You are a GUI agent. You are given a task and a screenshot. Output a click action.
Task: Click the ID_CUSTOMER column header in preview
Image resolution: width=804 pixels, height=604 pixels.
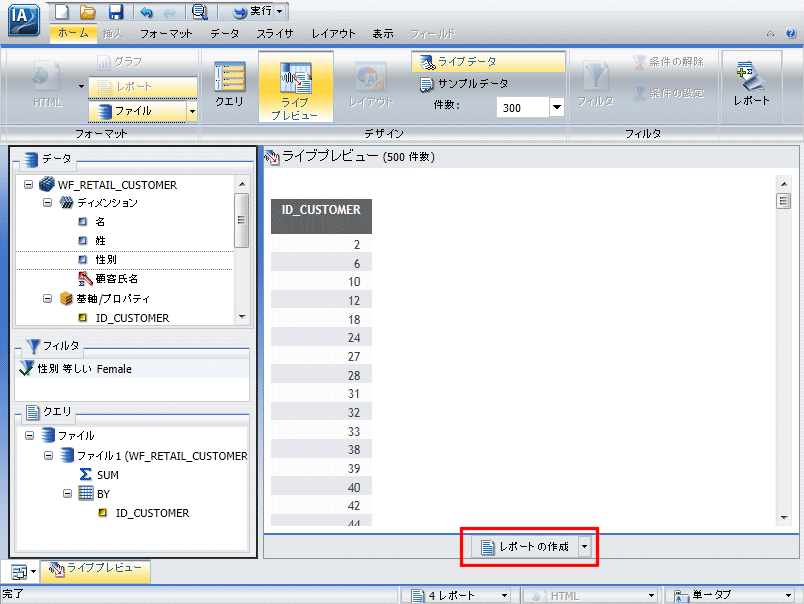point(321,216)
